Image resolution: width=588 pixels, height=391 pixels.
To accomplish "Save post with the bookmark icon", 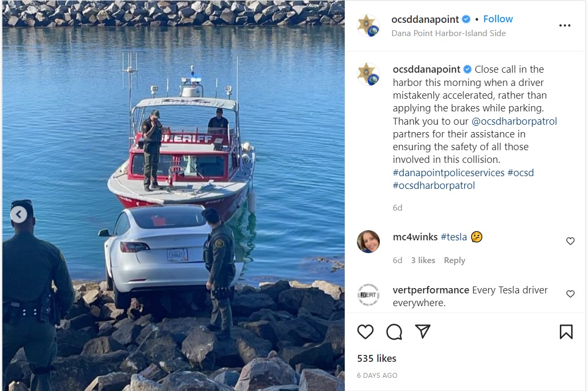I will click(566, 332).
